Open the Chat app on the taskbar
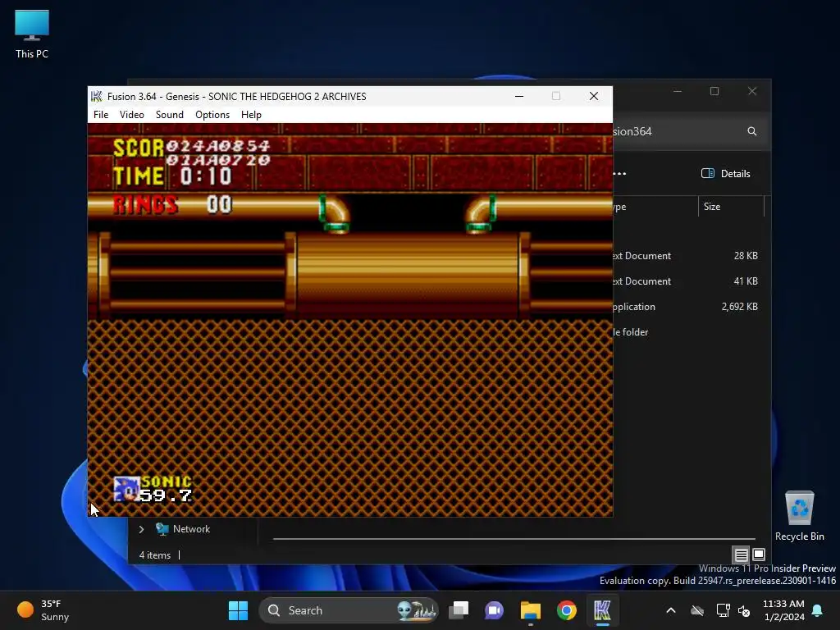The width and height of the screenshot is (840, 630). 494,610
